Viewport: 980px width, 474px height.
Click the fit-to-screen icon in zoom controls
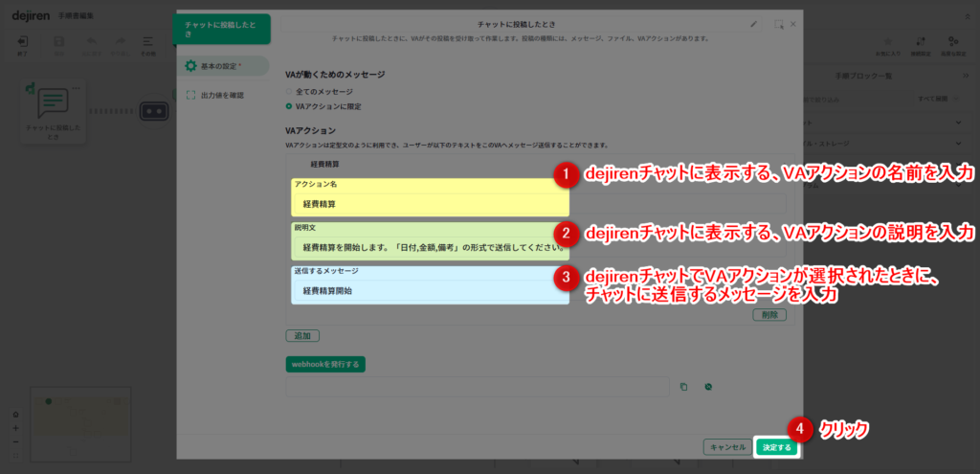point(15,455)
